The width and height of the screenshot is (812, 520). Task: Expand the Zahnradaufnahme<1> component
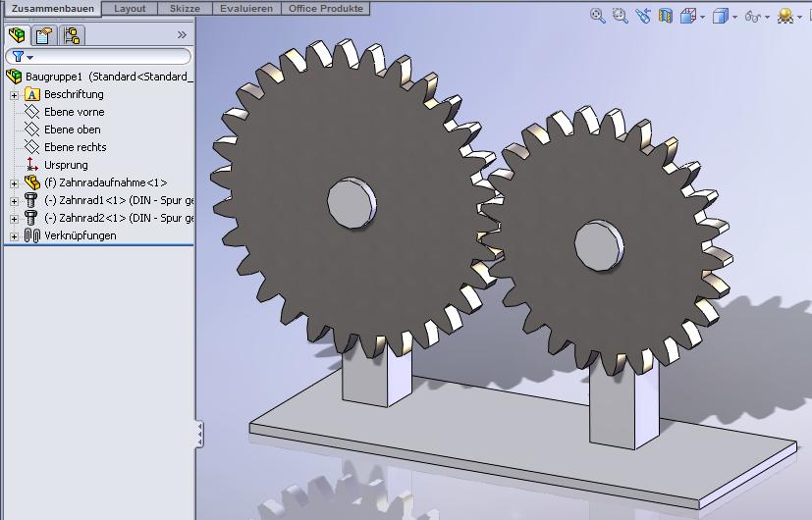tap(14, 183)
